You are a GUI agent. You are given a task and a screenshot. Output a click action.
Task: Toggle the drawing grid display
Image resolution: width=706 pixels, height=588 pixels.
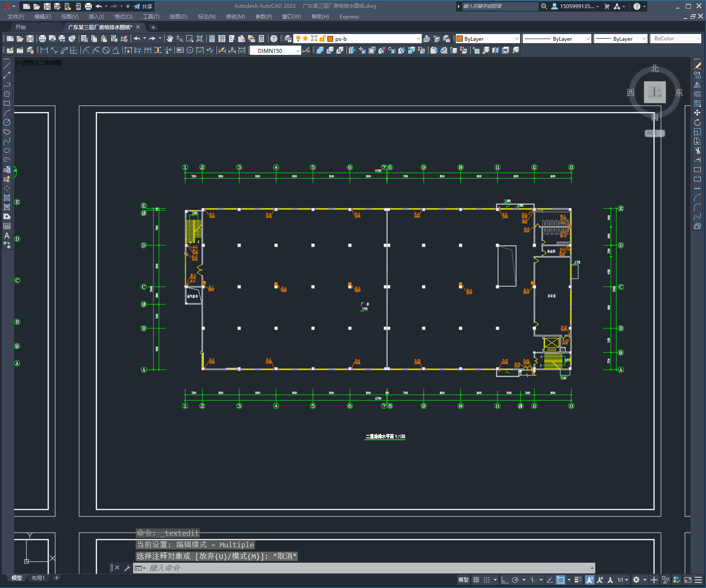click(x=476, y=580)
